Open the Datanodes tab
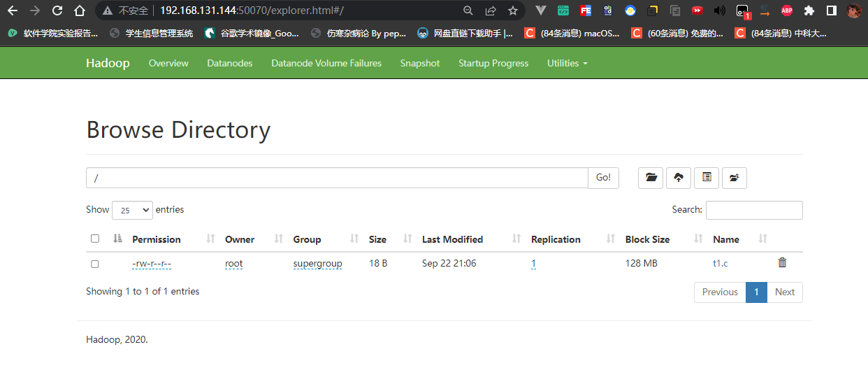 [x=229, y=63]
